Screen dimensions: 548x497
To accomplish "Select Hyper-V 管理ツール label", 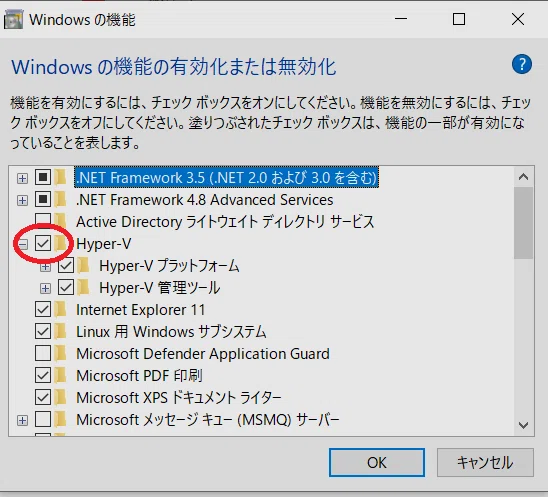I will [159, 288].
